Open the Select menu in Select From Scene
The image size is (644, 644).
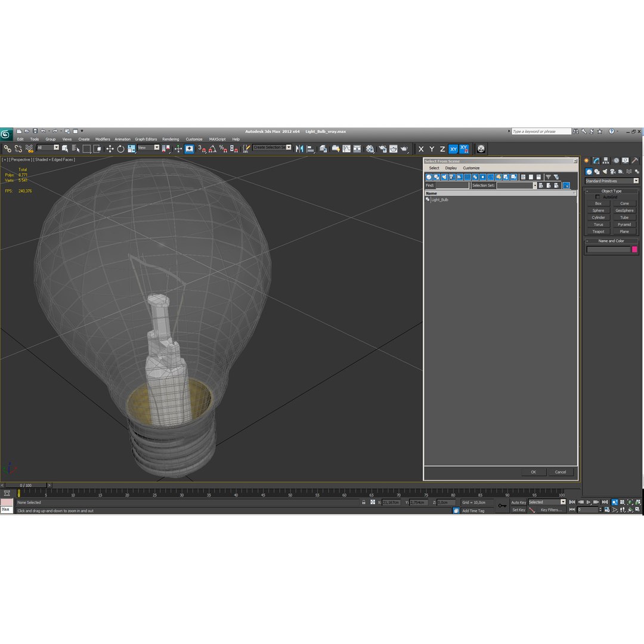click(x=434, y=168)
